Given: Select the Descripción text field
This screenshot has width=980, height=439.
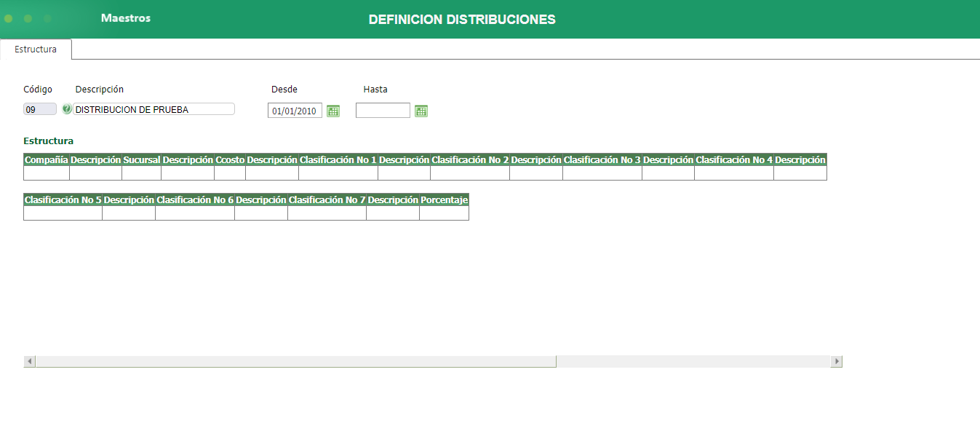Looking at the screenshot, I should click(154, 108).
